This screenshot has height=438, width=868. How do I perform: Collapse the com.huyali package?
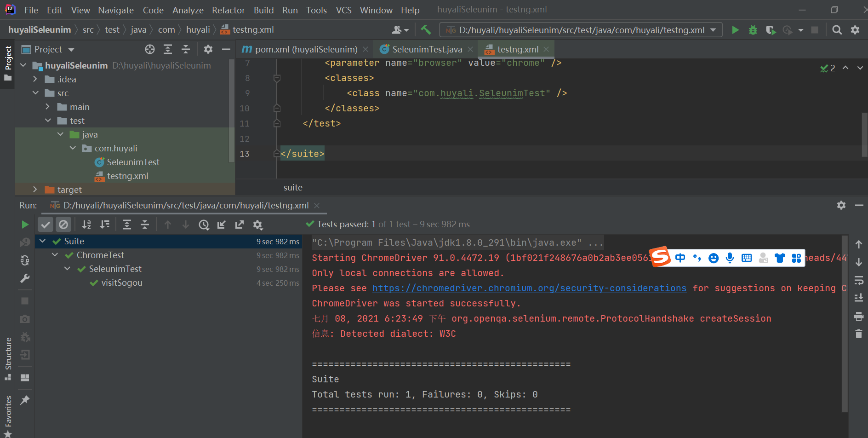click(x=73, y=148)
